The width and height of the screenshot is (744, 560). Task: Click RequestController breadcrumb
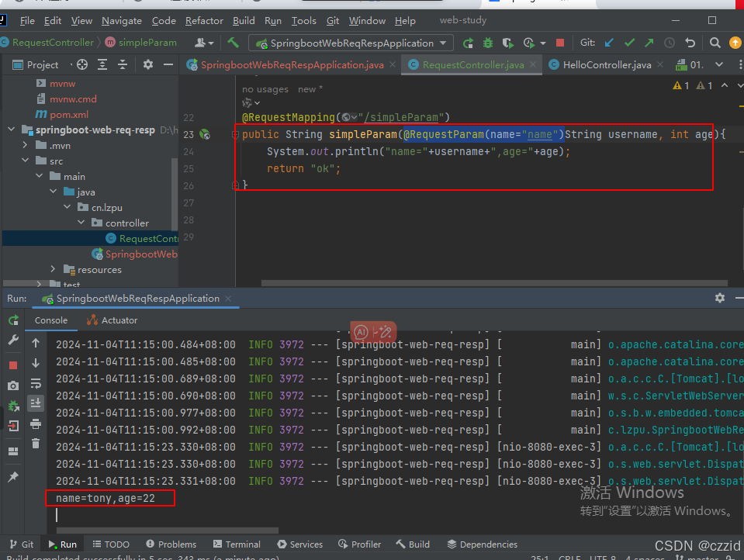[53, 42]
